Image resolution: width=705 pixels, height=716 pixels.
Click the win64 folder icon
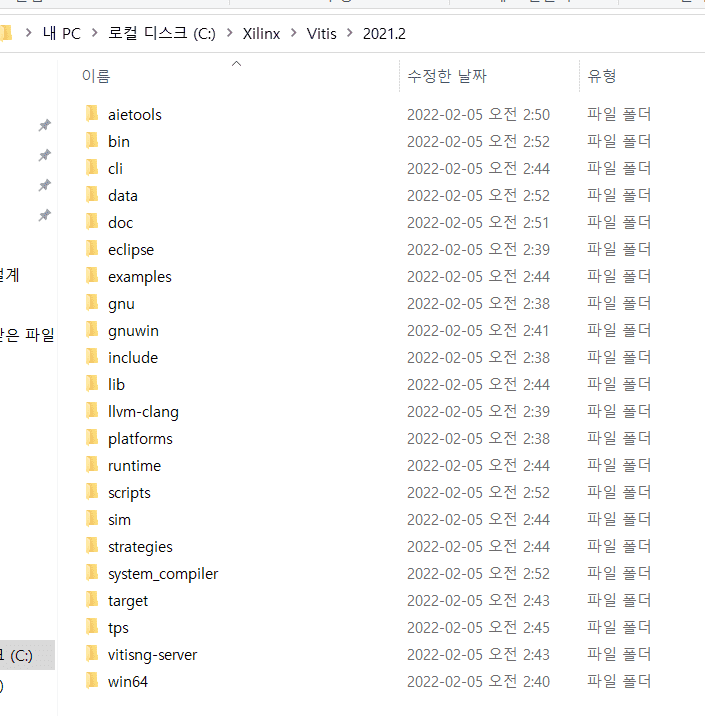click(92, 680)
